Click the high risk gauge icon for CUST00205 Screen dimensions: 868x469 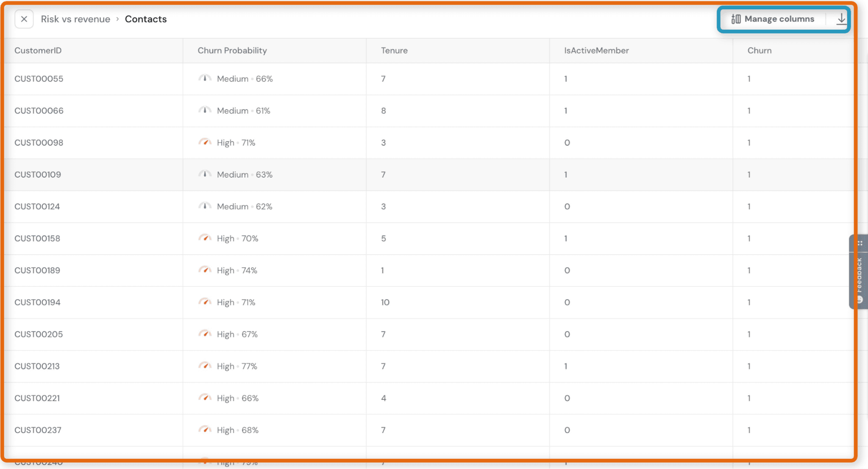coord(205,334)
